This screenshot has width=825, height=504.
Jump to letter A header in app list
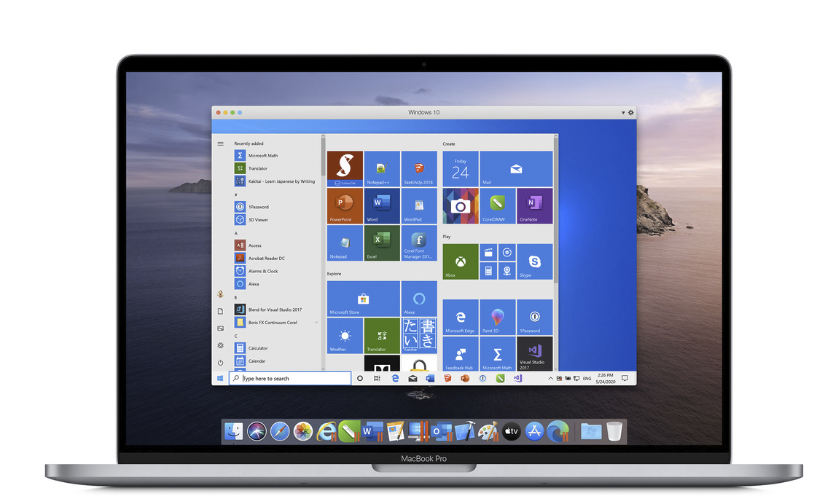coord(235,233)
